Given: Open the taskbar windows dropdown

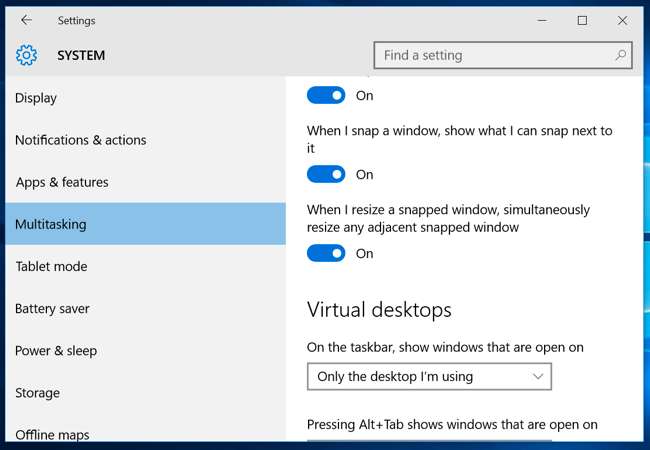Looking at the screenshot, I should tap(428, 377).
